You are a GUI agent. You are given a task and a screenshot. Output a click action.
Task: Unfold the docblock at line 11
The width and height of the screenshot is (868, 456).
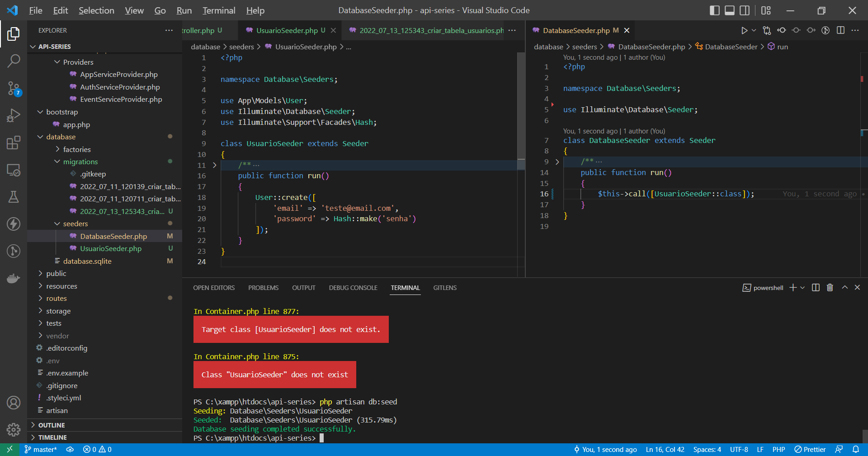point(215,165)
